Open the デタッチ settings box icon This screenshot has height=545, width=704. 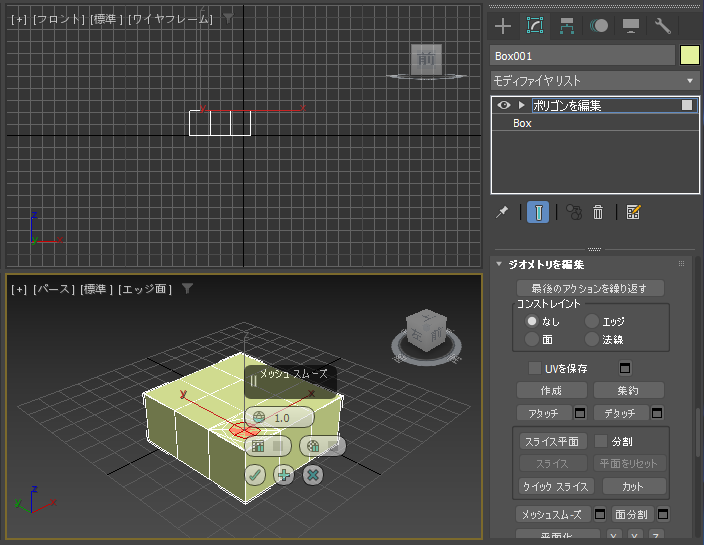pos(657,413)
